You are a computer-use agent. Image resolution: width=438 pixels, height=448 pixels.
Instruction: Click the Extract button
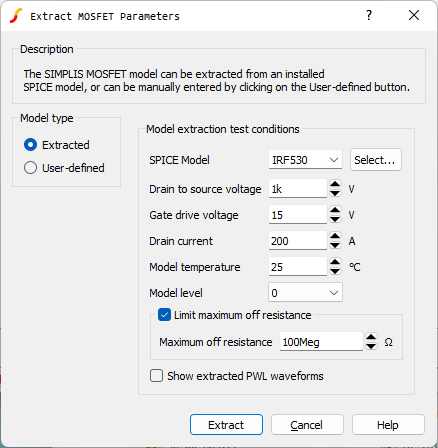pos(226,425)
